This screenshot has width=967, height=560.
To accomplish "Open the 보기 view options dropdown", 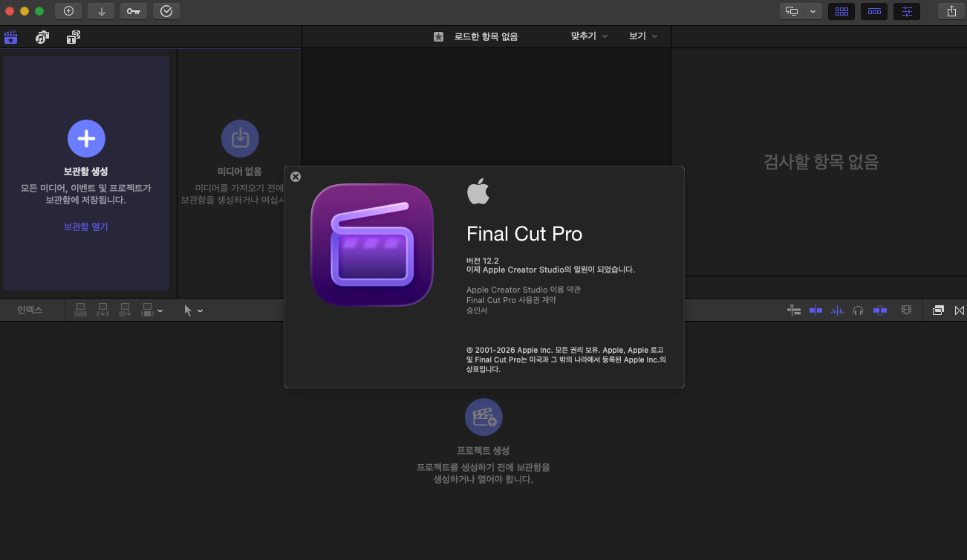I will pyautogui.click(x=643, y=36).
